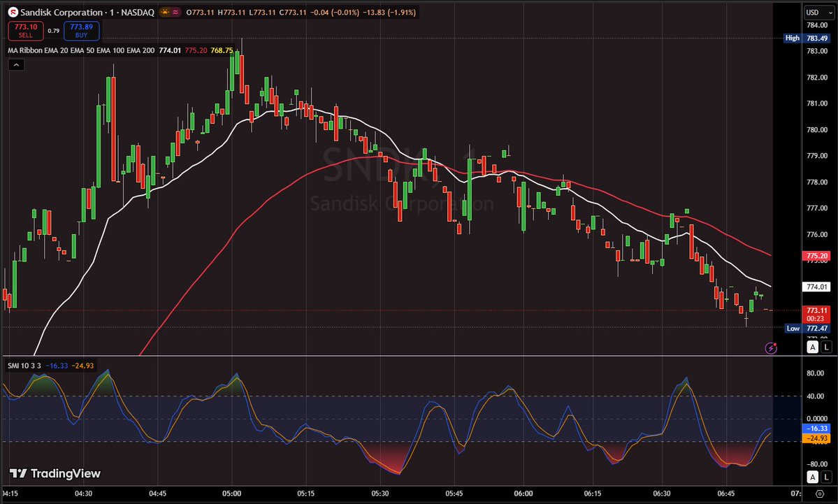Click the SMI 10 3 3 legend
Viewport: 838px width, 504px height.
click(24, 366)
